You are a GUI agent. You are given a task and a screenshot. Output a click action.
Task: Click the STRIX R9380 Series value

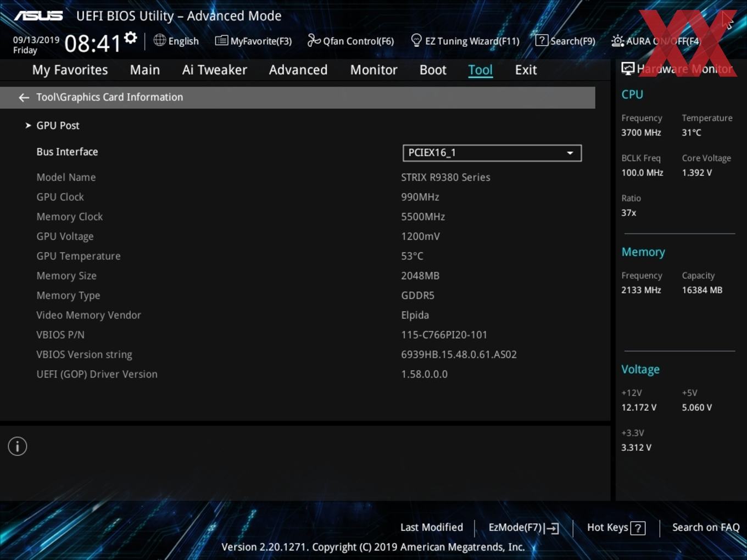[445, 177]
